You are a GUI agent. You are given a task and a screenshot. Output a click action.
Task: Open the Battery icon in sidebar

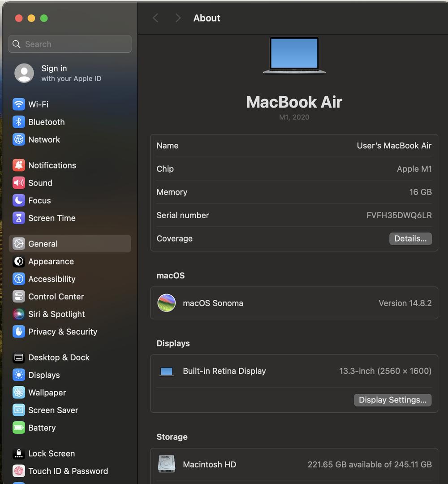(19, 428)
